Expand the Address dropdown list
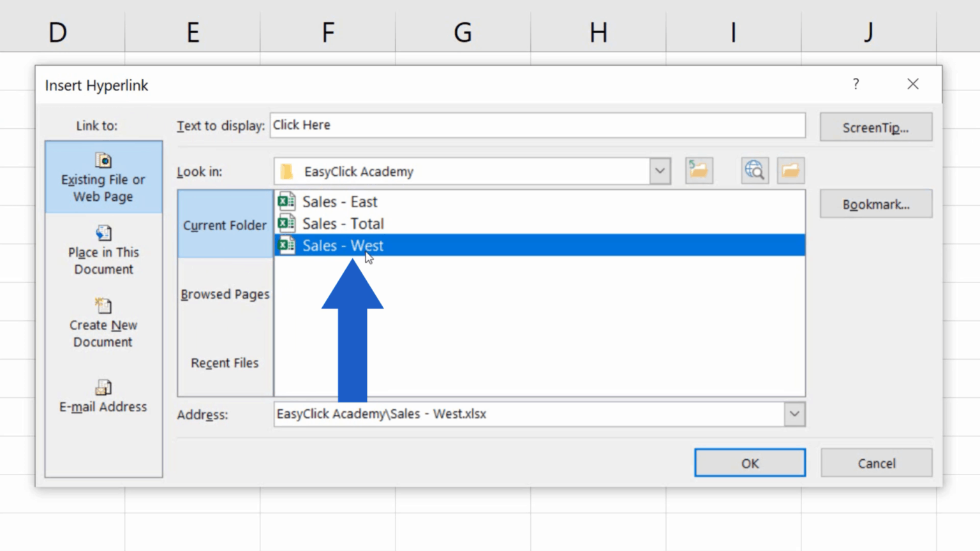 coord(794,414)
